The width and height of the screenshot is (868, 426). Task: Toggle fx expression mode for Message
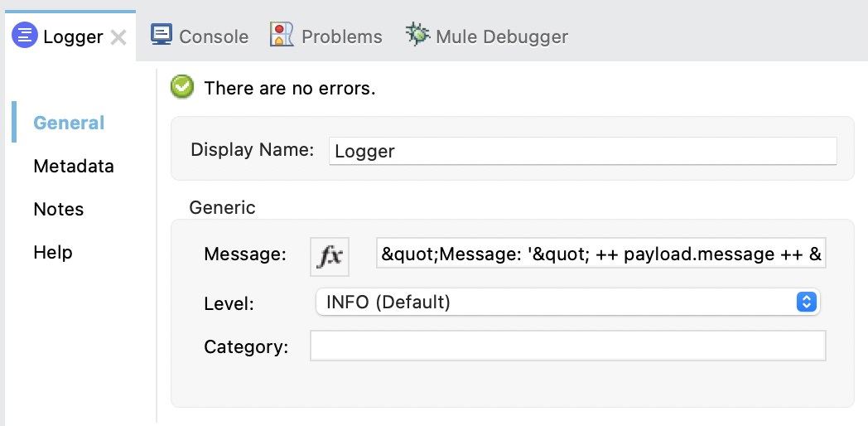click(330, 255)
